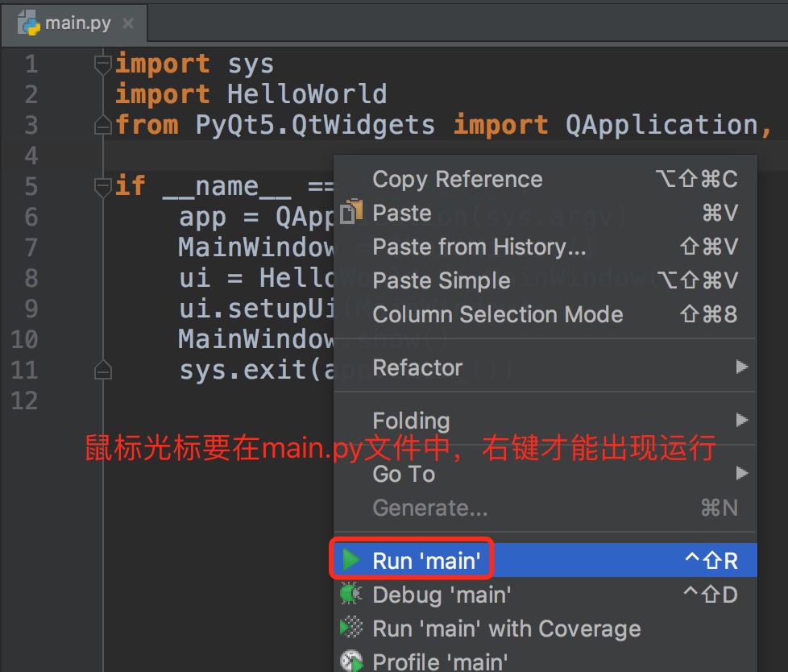Expand the Go To submenu arrow

point(742,474)
